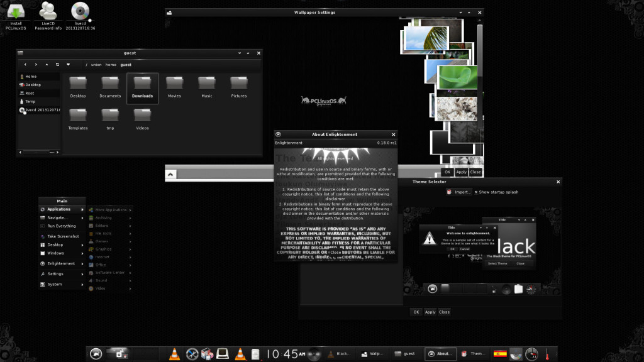Expand the Settings submenu in Main menu
The image size is (644, 362).
pos(62,274)
